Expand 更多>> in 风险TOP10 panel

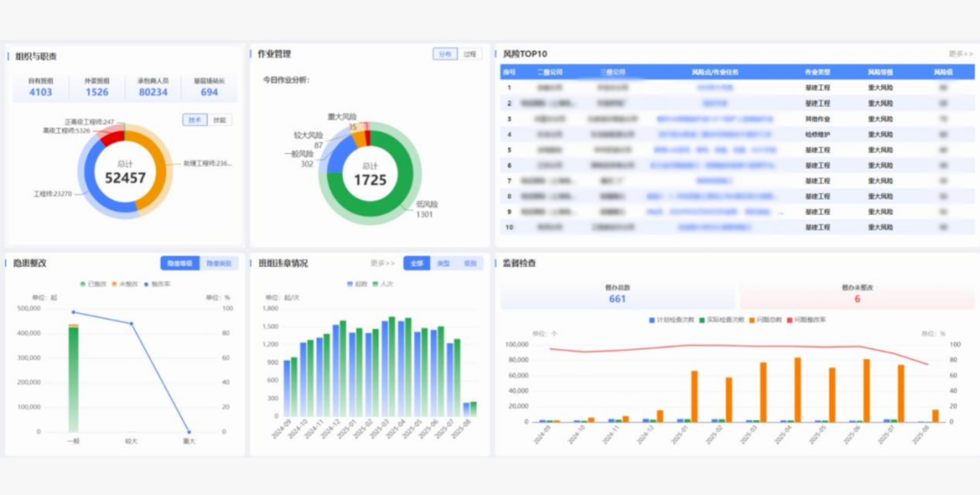(960, 54)
